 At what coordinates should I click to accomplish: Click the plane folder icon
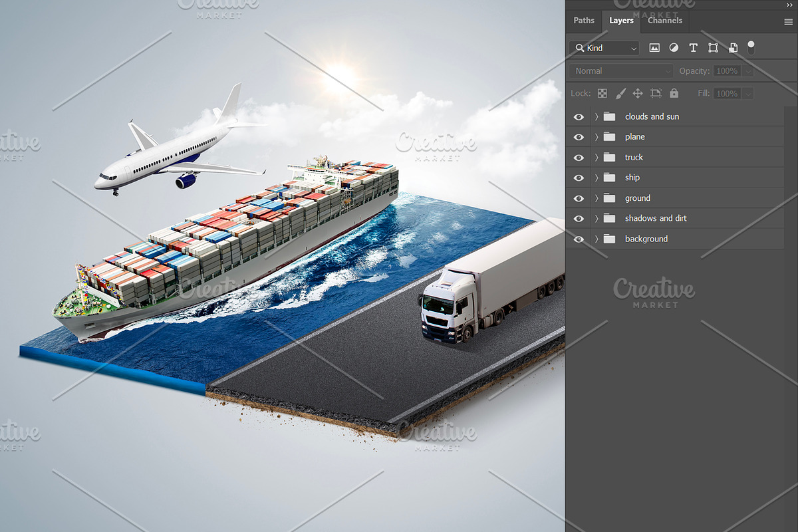coord(609,137)
